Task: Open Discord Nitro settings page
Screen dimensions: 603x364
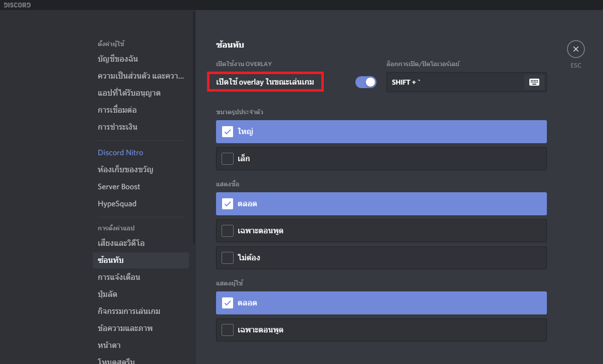Action: click(x=120, y=153)
